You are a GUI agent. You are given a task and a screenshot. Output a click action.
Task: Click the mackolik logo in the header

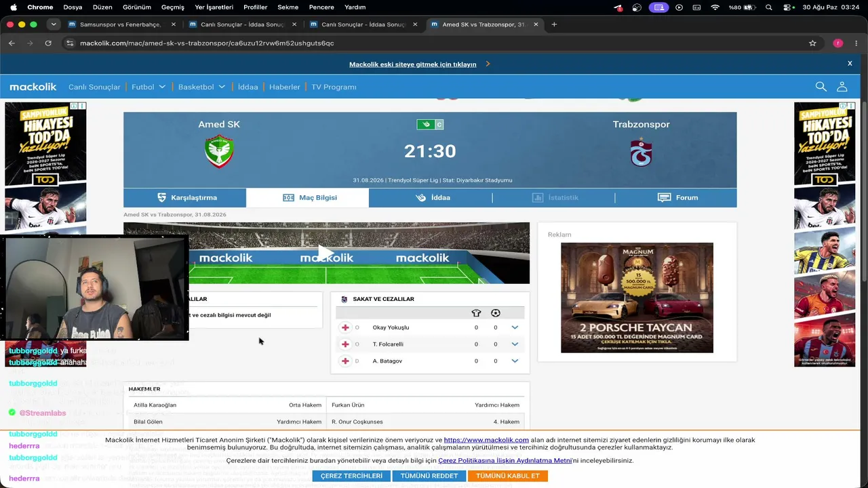(x=33, y=87)
